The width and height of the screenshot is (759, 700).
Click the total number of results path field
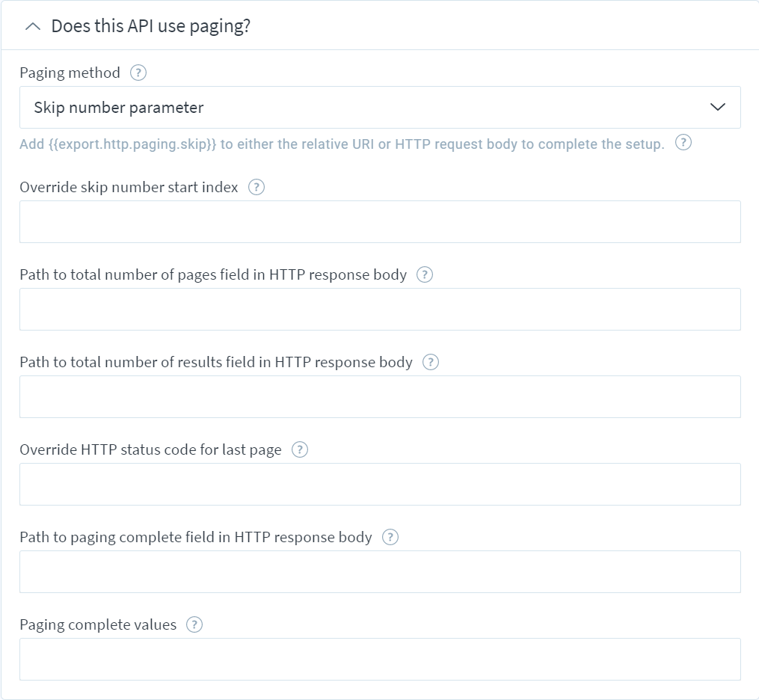[x=380, y=397]
